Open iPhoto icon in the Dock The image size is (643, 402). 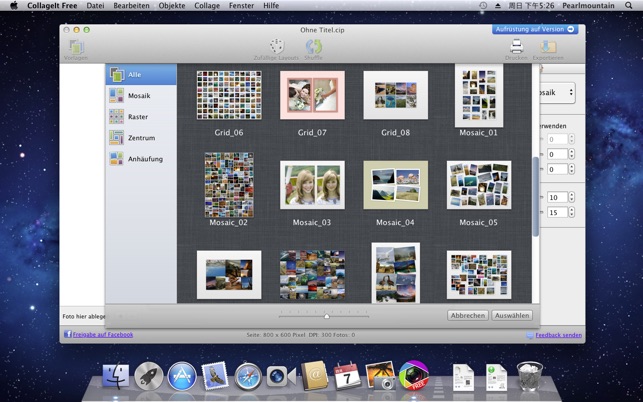pos(381,375)
